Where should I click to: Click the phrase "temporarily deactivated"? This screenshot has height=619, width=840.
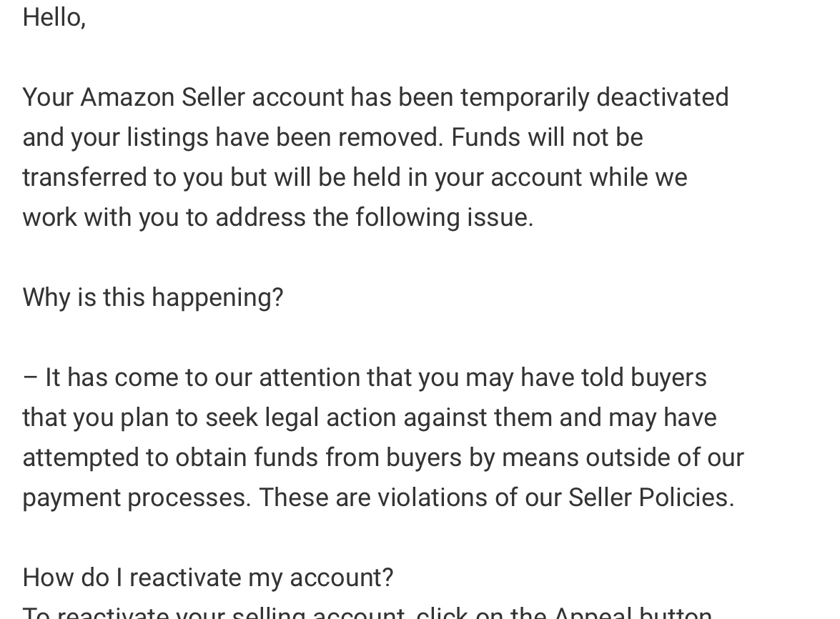594,97
